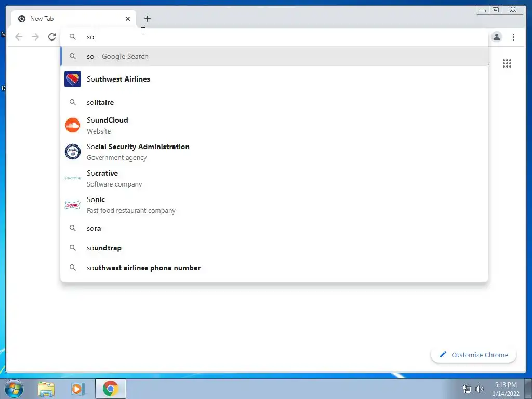Click the address bar containing 'so'
The image size is (532, 399).
click(x=274, y=37)
